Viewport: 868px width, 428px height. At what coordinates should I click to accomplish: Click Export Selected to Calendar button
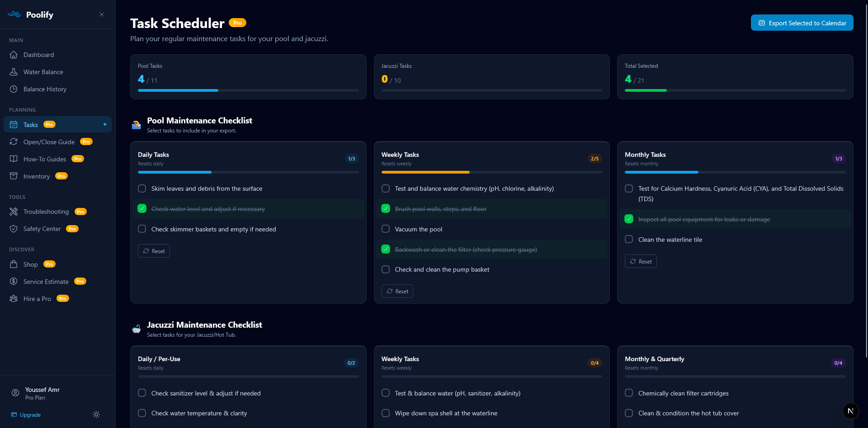(x=802, y=23)
